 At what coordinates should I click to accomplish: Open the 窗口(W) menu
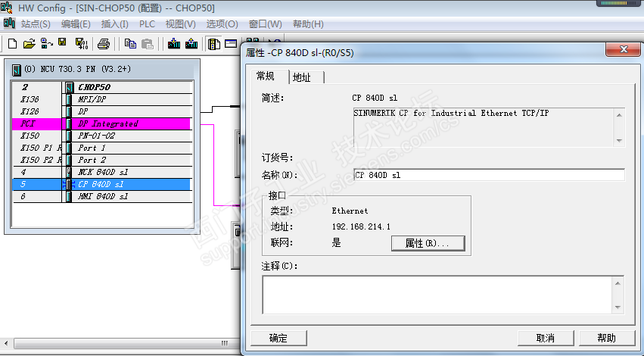265,23
